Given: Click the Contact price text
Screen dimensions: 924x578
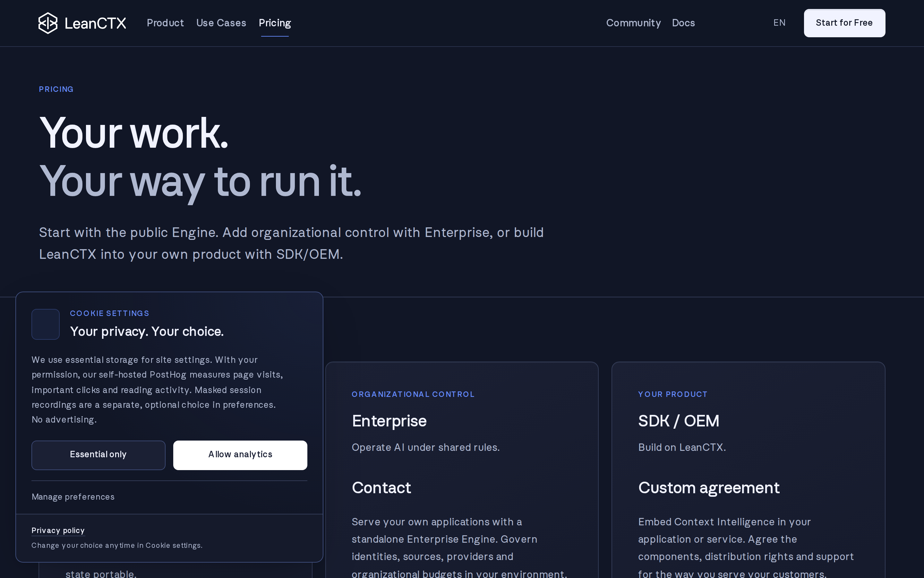Looking at the screenshot, I should tap(381, 488).
